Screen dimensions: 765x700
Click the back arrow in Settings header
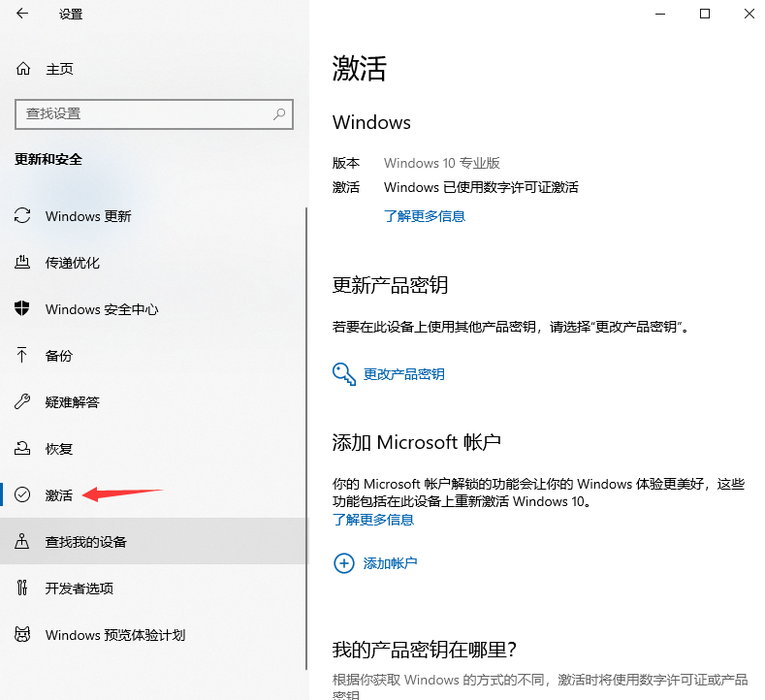22,14
